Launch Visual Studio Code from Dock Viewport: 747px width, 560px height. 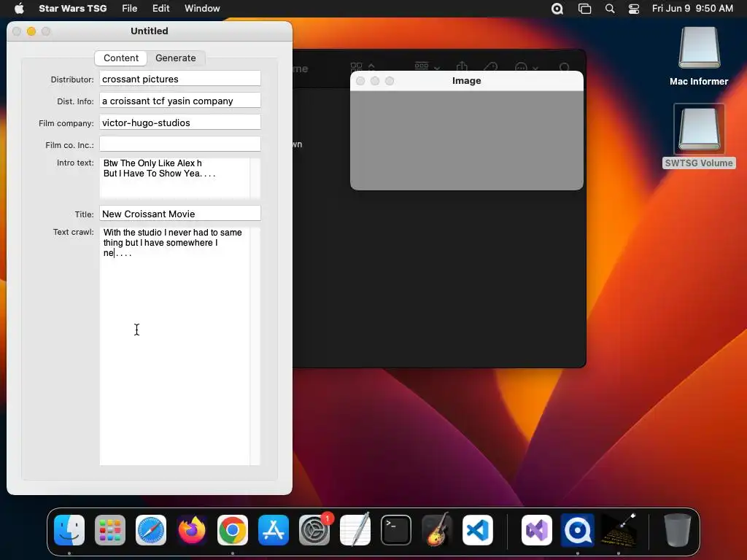(x=478, y=530)
